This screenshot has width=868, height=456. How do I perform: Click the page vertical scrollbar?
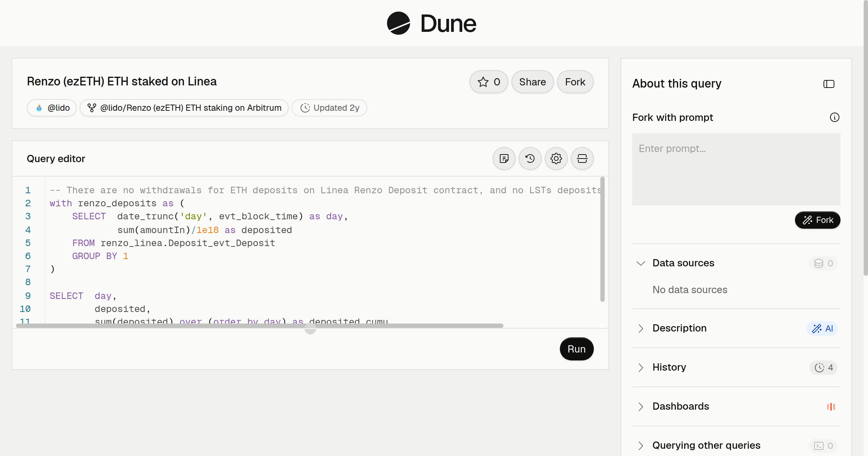[865, 138]
